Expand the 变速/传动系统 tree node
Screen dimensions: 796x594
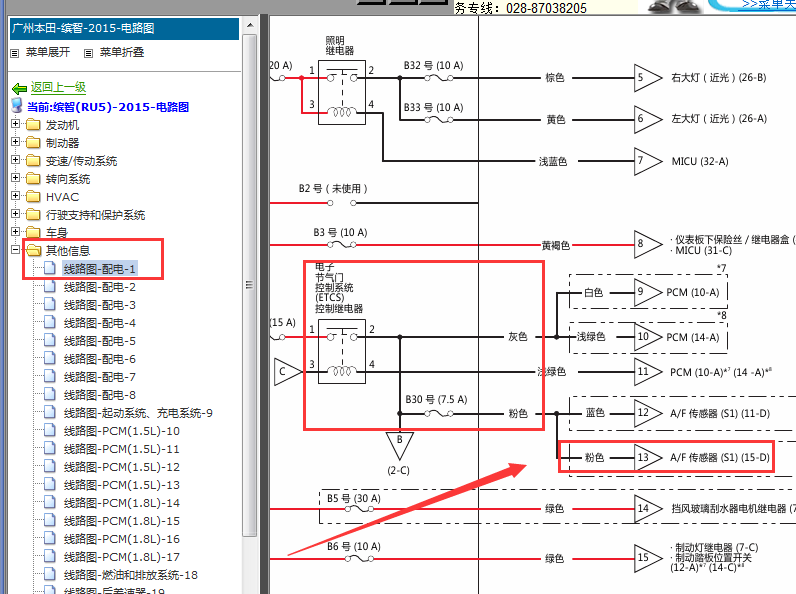pyautogui.click(x=15, y=159)
